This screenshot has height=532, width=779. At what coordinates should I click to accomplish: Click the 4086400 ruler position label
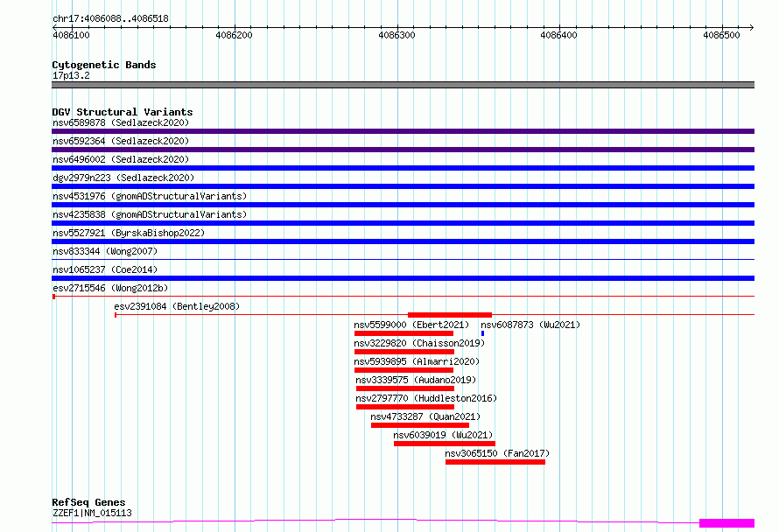click(x=559, y=35)
